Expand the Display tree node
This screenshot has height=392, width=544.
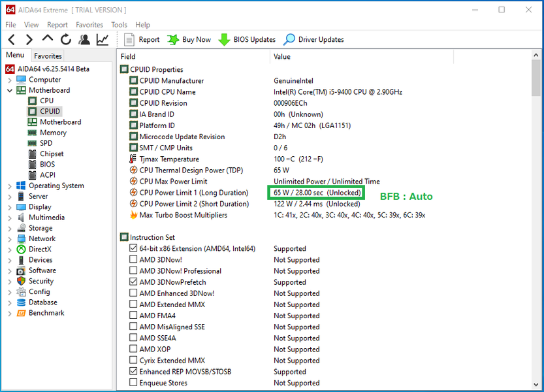click(x=10, y=207)
